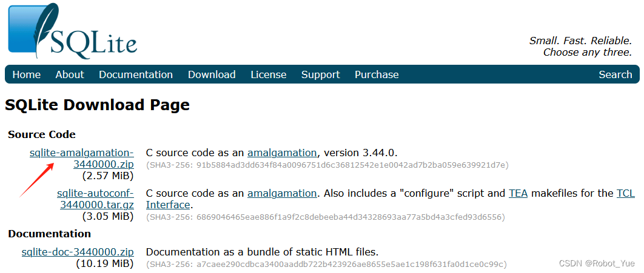The image size is (644, 273).
Task: Open amalgamation link in configure script row
Action: (282, 193)
